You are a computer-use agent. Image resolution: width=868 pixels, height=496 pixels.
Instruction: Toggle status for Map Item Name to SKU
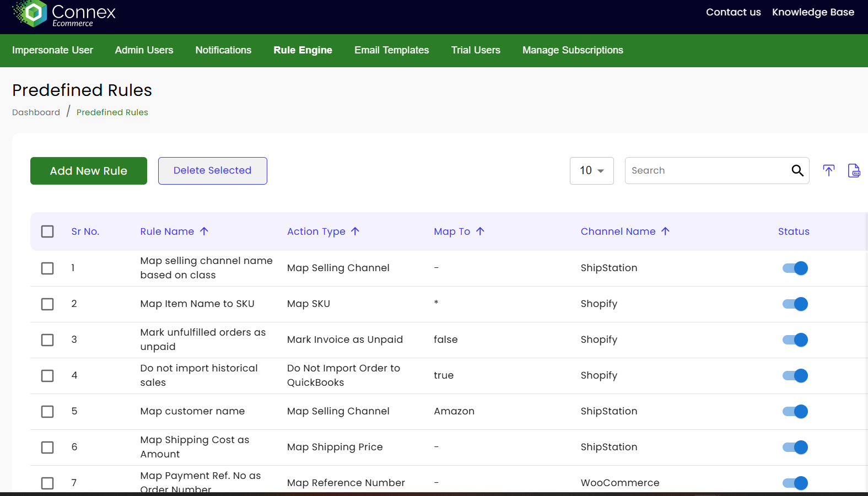(795, 304)
